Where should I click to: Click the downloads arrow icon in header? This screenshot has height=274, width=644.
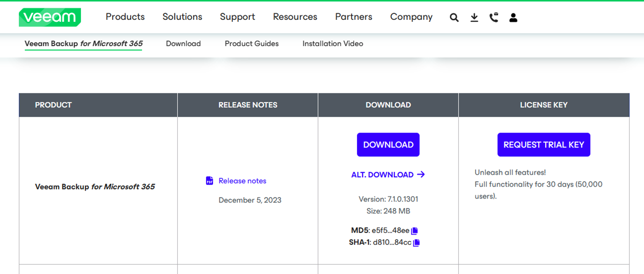click(474, 17)
